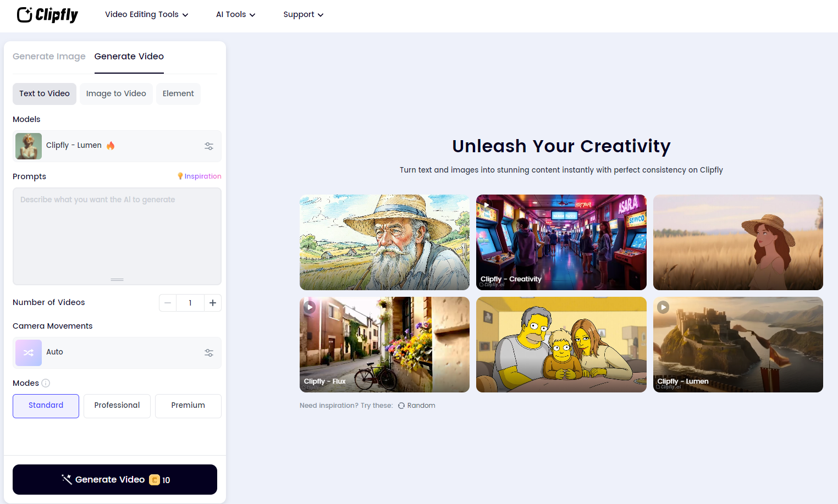The width and height of the screenshot is (838, 504).
Task: Open model settings sliders icon beside Clipfly - Lumen
Action: [209, 146]
